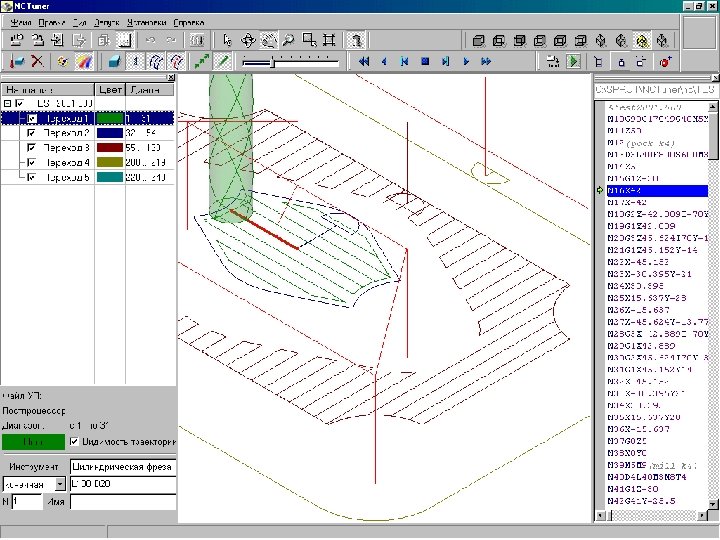Click the green run arrow icon
The height and width of the screenshot is (540, 720).
(x=573, y=62)
